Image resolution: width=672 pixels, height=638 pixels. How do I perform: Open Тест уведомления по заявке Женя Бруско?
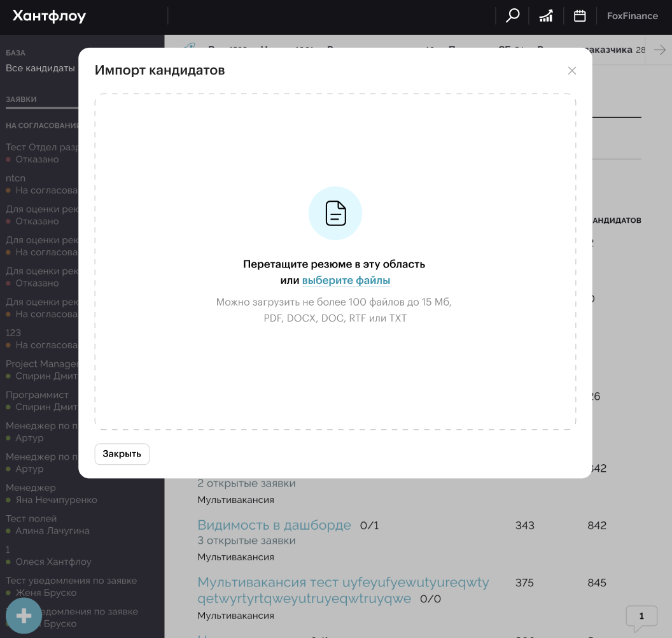71,586
